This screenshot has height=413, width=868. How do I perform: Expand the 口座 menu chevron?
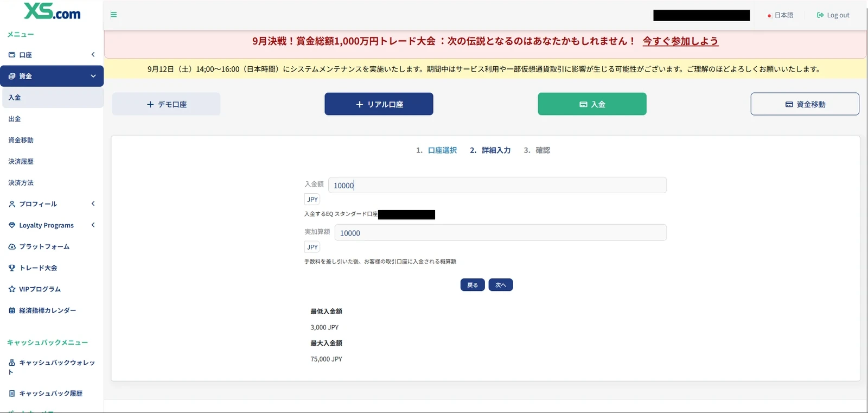pos(93,55)
